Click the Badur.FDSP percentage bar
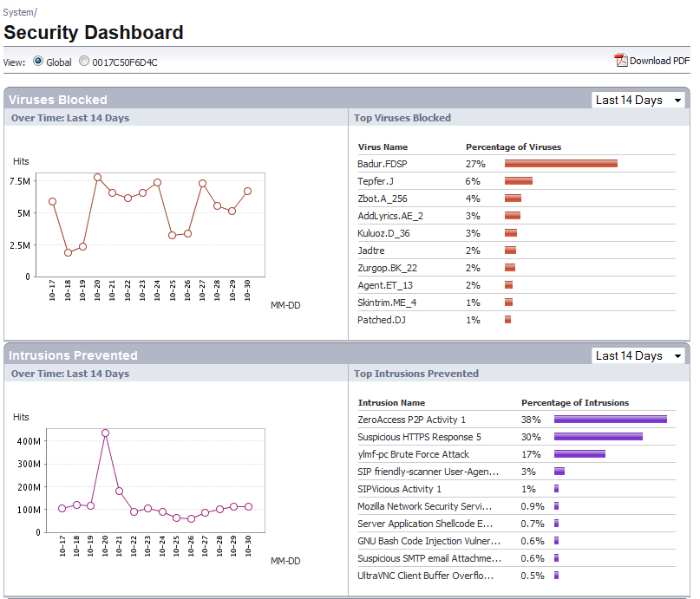 tap(560, 164)
